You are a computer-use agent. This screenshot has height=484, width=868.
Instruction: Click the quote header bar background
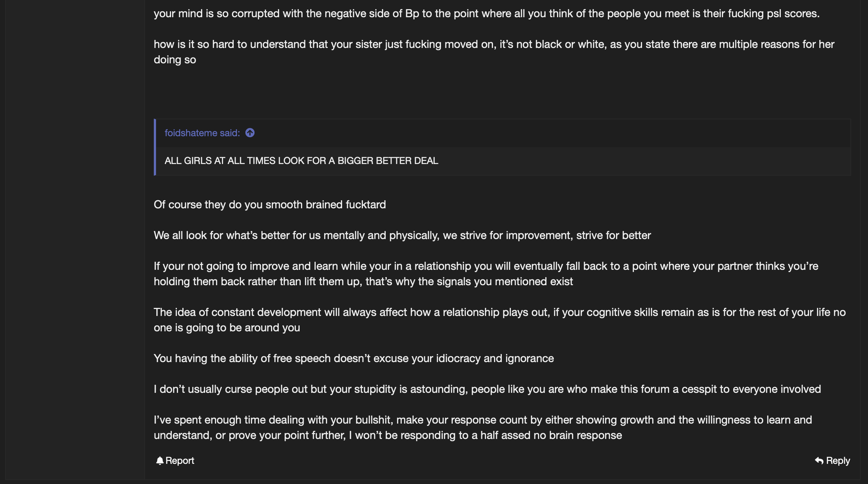coord(503,133)
